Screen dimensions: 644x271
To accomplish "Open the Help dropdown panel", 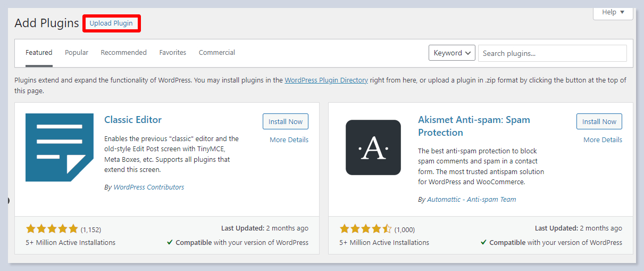I will click(613, 12).
